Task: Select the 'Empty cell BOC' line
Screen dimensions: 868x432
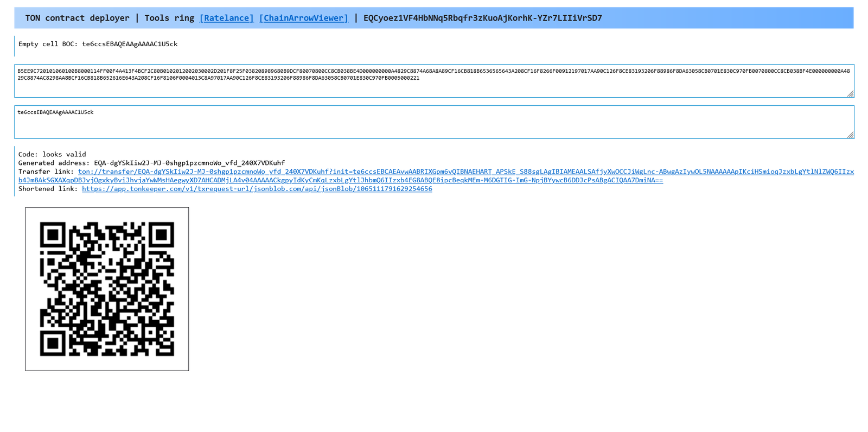Action: pyautogui.click(x=98, y=44)
